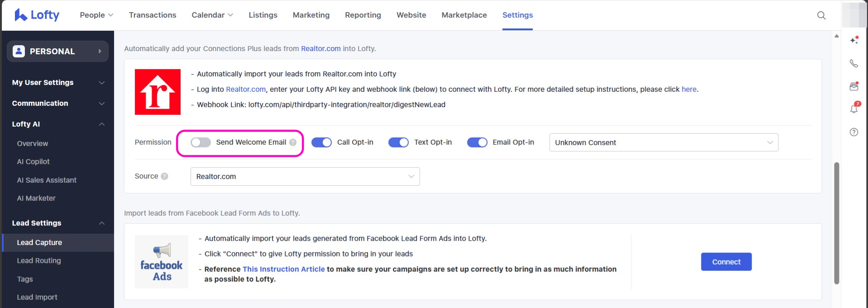Open the People menu

(x=96, y=15)
